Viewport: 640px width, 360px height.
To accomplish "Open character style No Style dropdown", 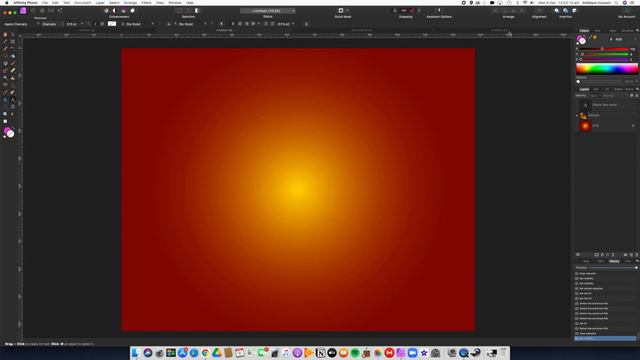I will (x=138, y=24).
